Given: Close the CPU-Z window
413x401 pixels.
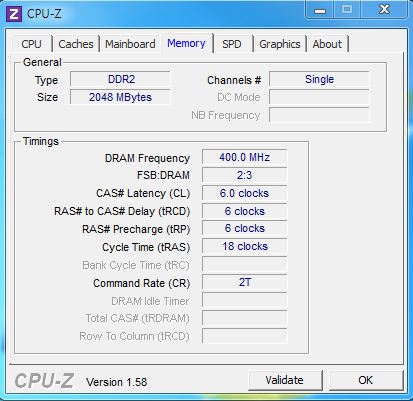Looking at the screenshot, I should (x=384, y=10).
